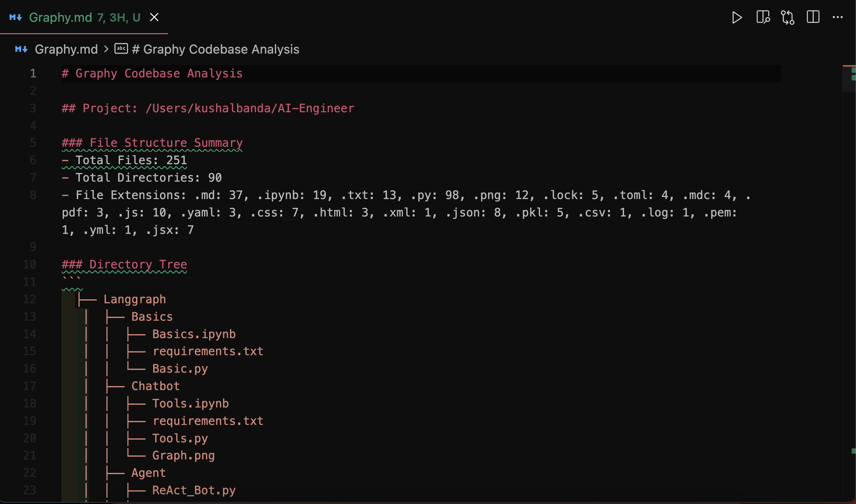Open changes source control compare icon
The width and height of the screenshot is (856, 504).
click(788, 17)
